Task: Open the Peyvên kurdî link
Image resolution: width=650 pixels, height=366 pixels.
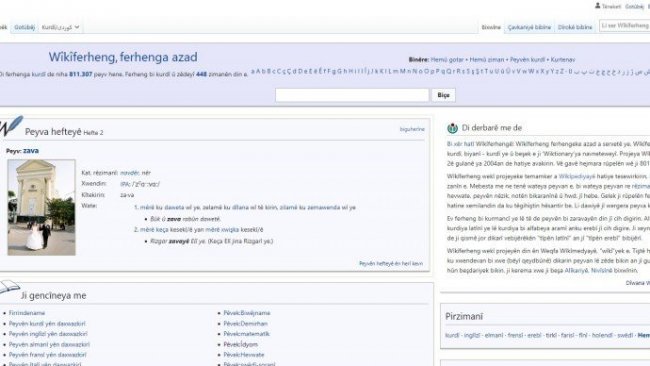Action: click(527, 60)
